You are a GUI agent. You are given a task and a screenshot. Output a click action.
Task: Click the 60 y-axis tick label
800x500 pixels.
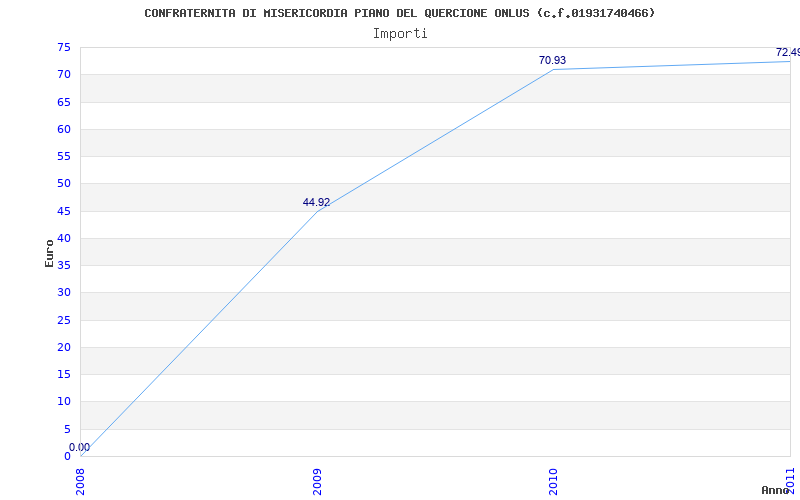click(64, 129)
